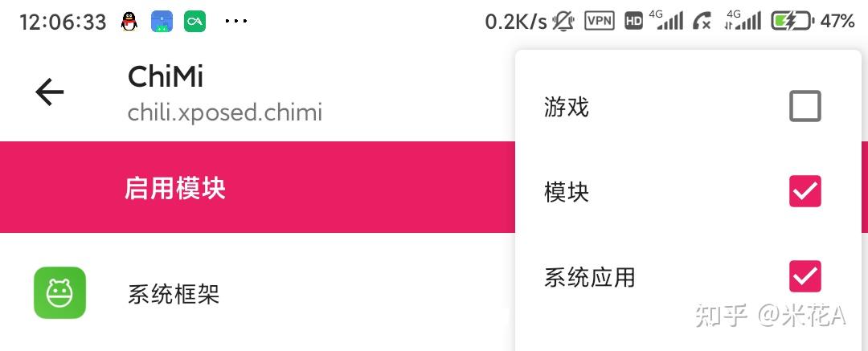
Task: Tap the green 系统框架 app icon
Action: (x=59, y=292)
